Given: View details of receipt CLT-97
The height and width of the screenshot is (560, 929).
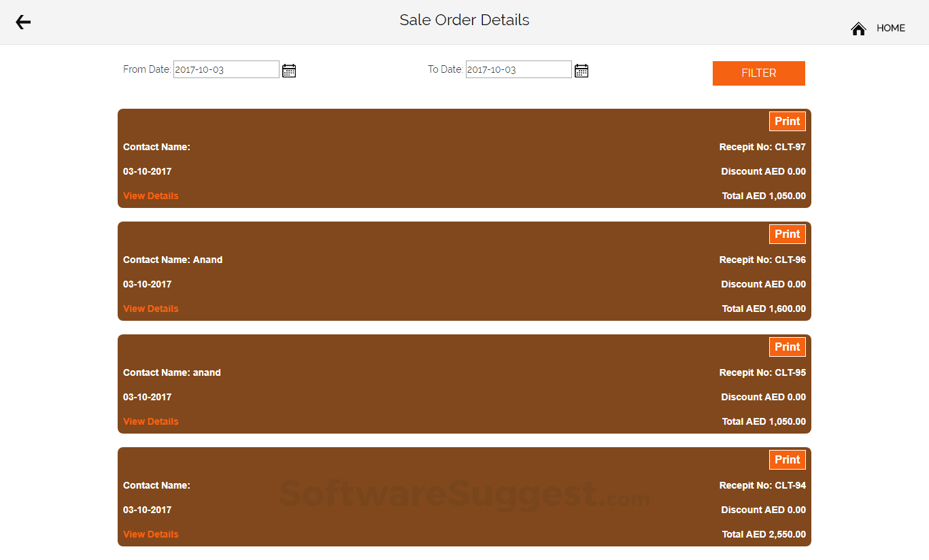Looking at the screenshot, I should tap(150, 195).
